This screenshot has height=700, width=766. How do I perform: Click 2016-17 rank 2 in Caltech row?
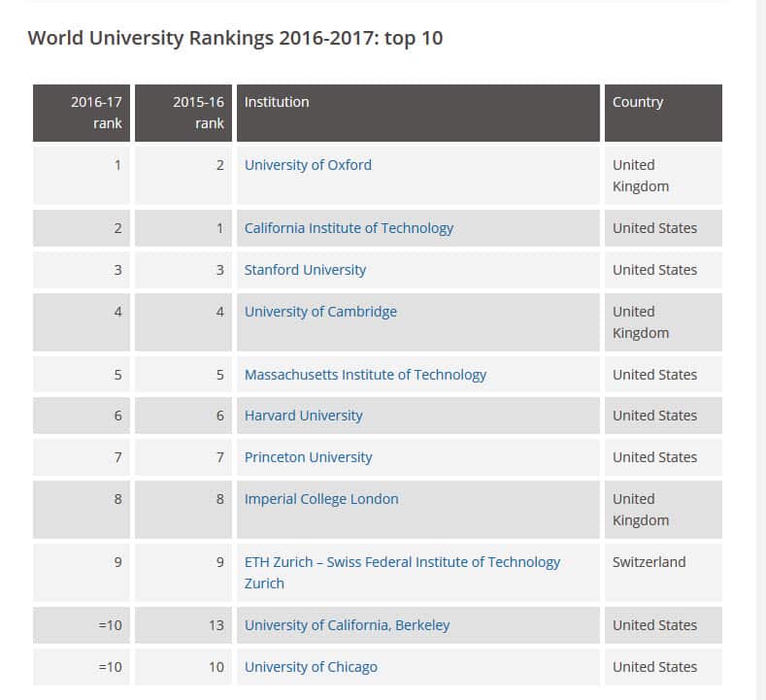click(117, 228)
